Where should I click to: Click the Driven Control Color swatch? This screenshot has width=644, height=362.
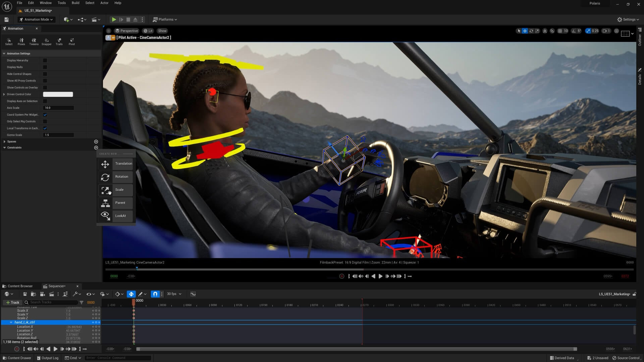coord(58,94)
